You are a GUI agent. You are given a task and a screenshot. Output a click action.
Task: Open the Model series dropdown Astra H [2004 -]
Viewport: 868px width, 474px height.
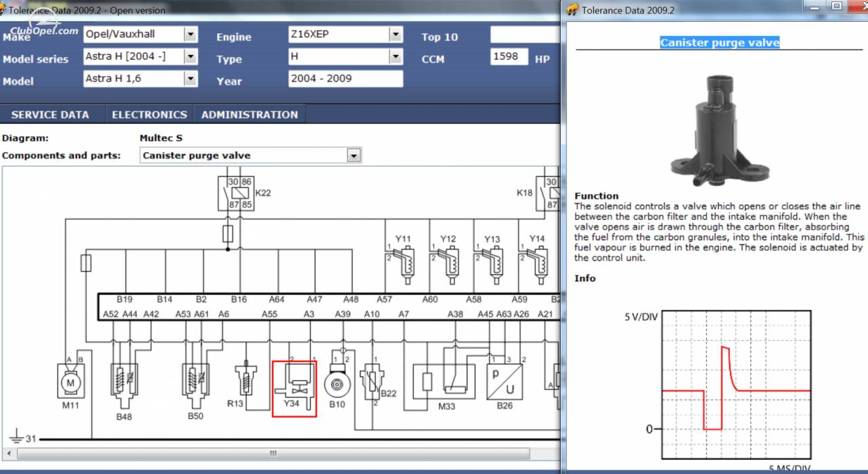191,56
